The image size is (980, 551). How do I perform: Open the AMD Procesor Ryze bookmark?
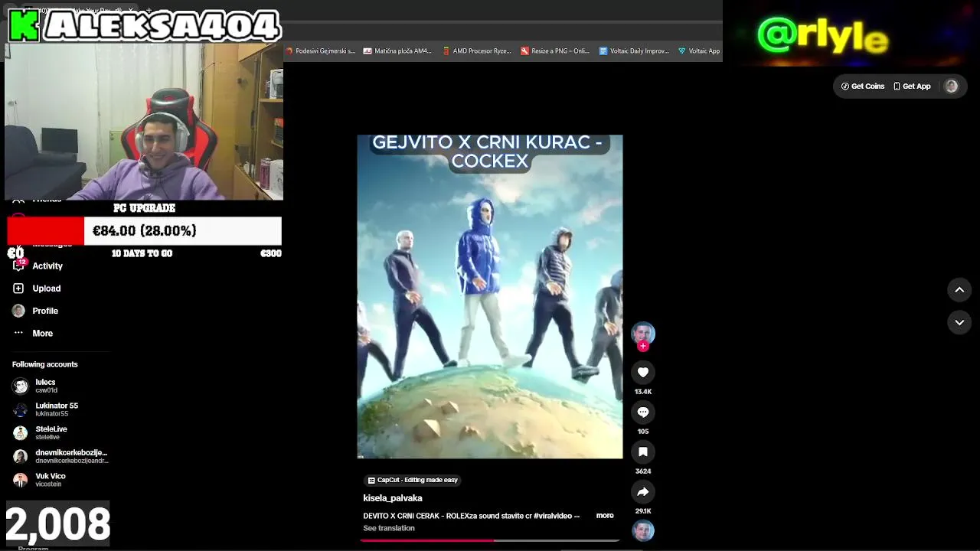[476, 51]
